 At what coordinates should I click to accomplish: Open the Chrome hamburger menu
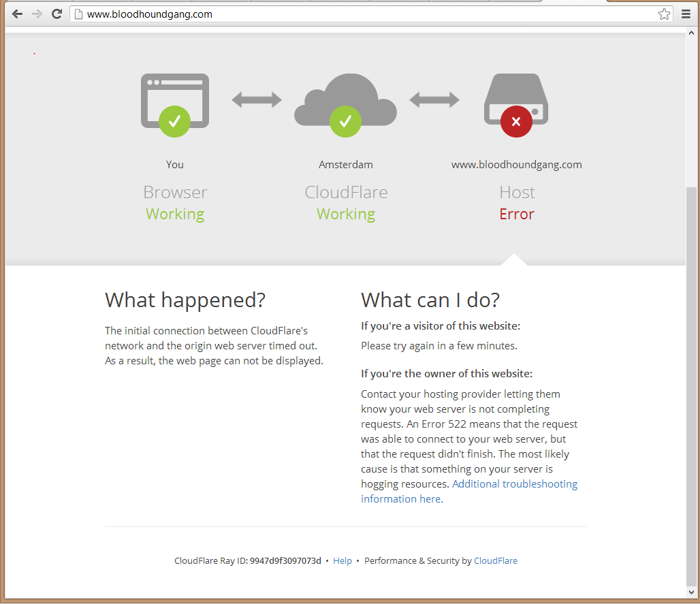[686, 14]
